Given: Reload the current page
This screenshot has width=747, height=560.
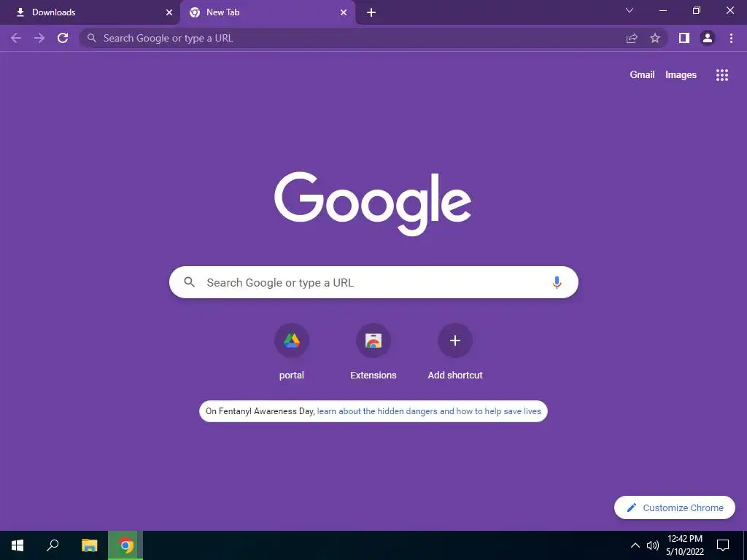Looking at the screenshot, I should pos(63,38).
